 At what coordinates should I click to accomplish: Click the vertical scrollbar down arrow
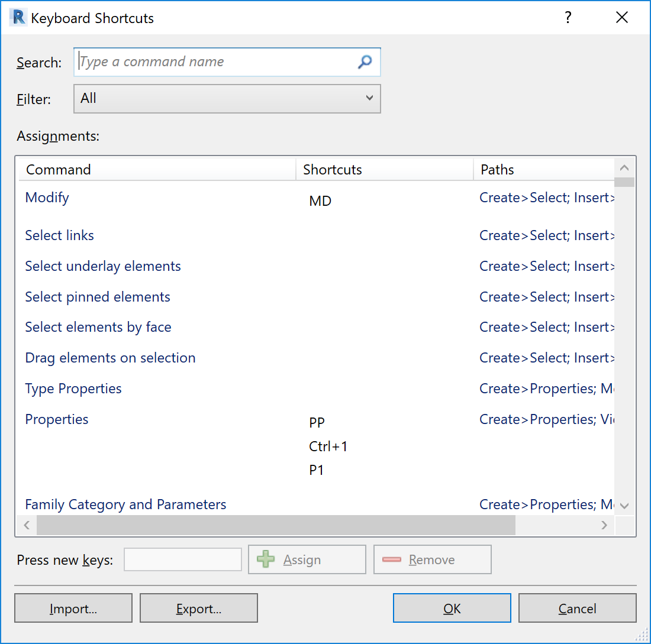click(624, 506)
